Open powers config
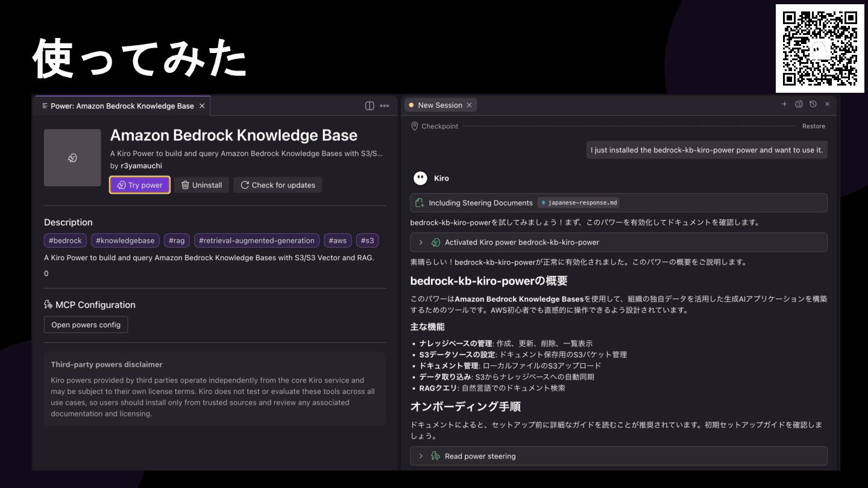 (86, 325)
